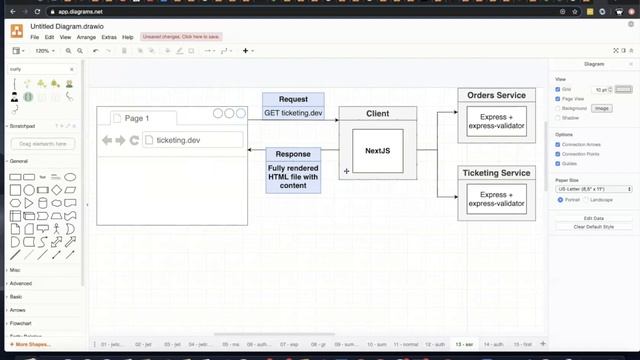Redo the last undone action
The image size is (640, 360).
coord(109,51)
